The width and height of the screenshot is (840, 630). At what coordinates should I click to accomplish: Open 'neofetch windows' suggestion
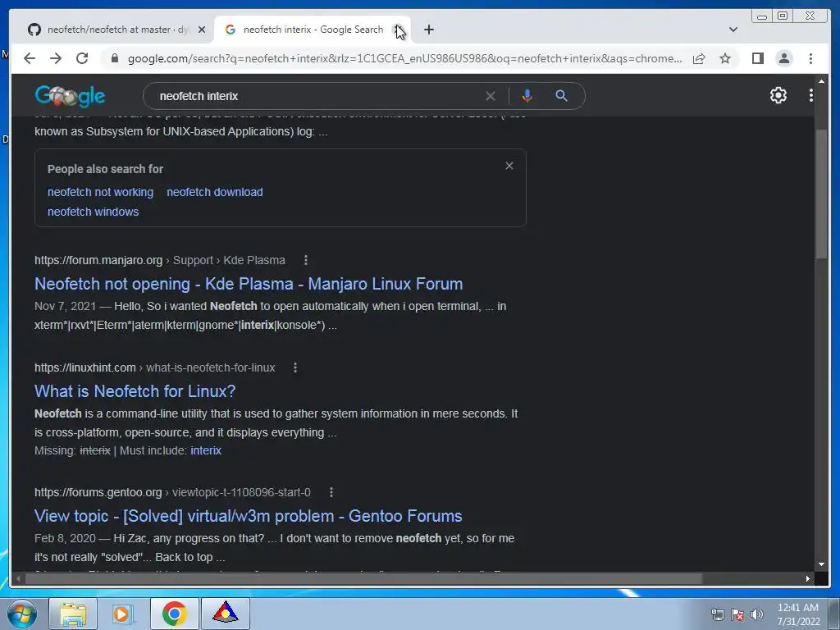tap(94, 212)
